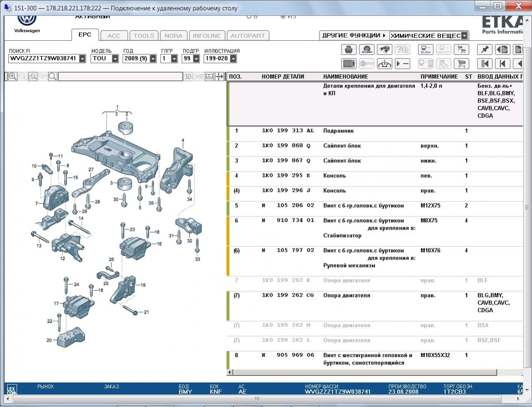Click callout number 27 in the diagram

click(91, 169)
